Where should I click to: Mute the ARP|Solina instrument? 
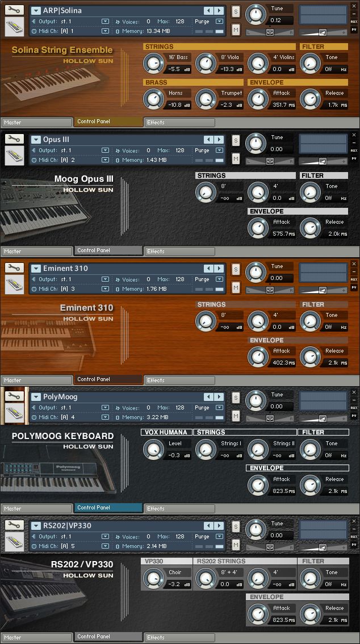236,30
